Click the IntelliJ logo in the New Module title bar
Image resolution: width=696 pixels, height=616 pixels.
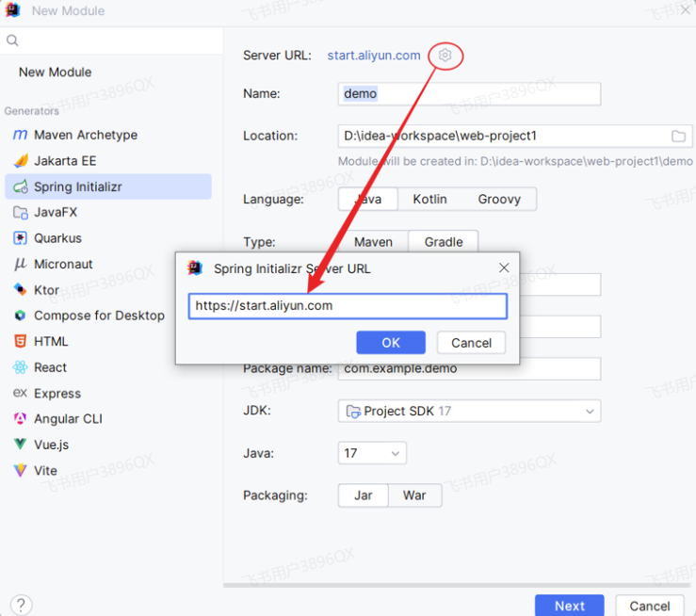[x=13, y=10]
